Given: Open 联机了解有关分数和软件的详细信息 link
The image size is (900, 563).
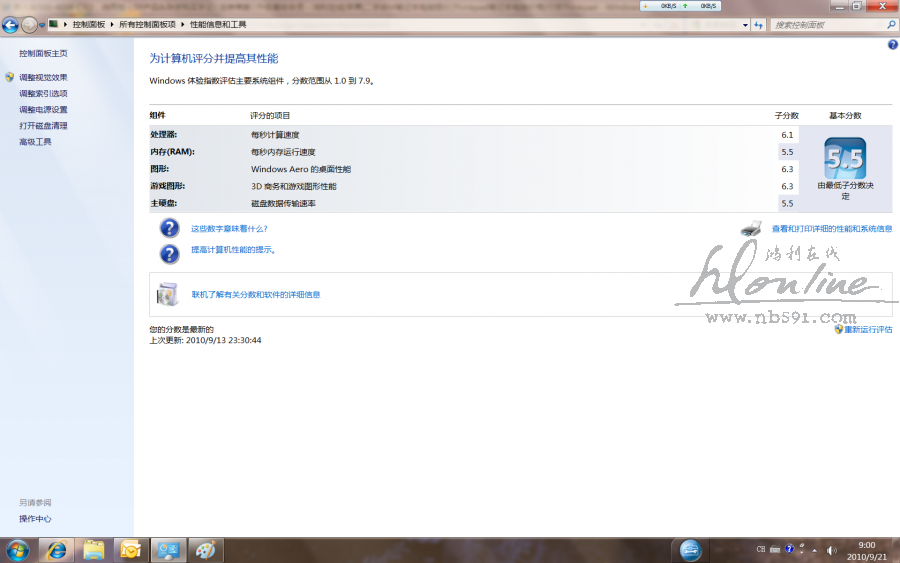Looking at the screenshot, I should point(255,294).
